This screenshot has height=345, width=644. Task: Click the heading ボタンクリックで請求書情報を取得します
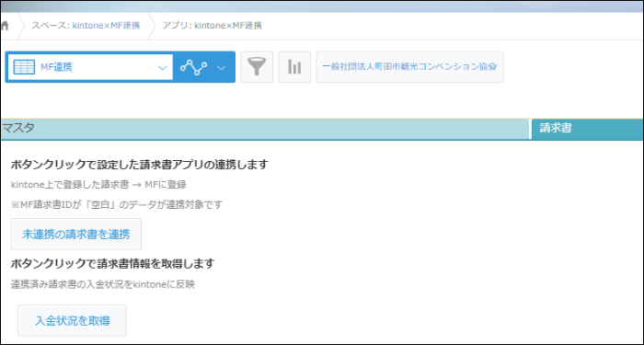pyautogui.click(x=112, y=264)
